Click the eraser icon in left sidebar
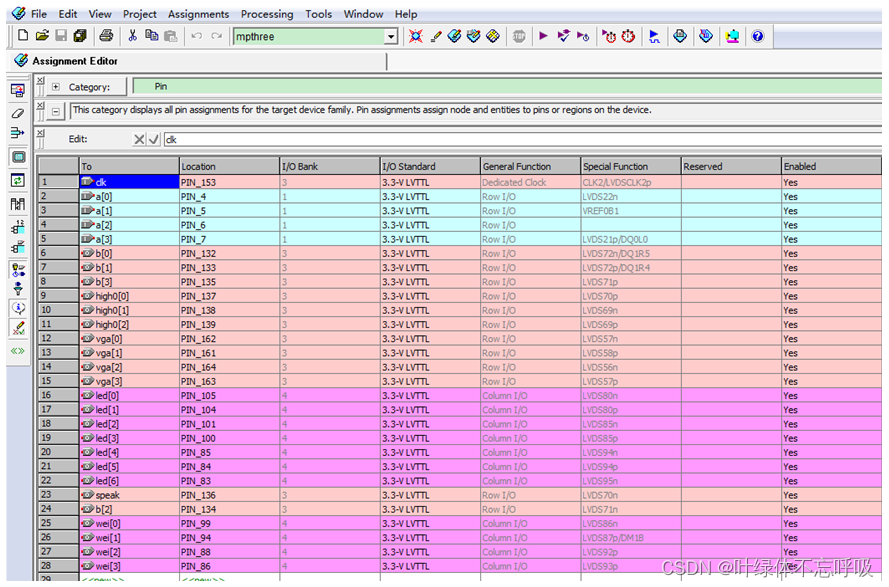The image size is (889, 587). tap(18, 112)
